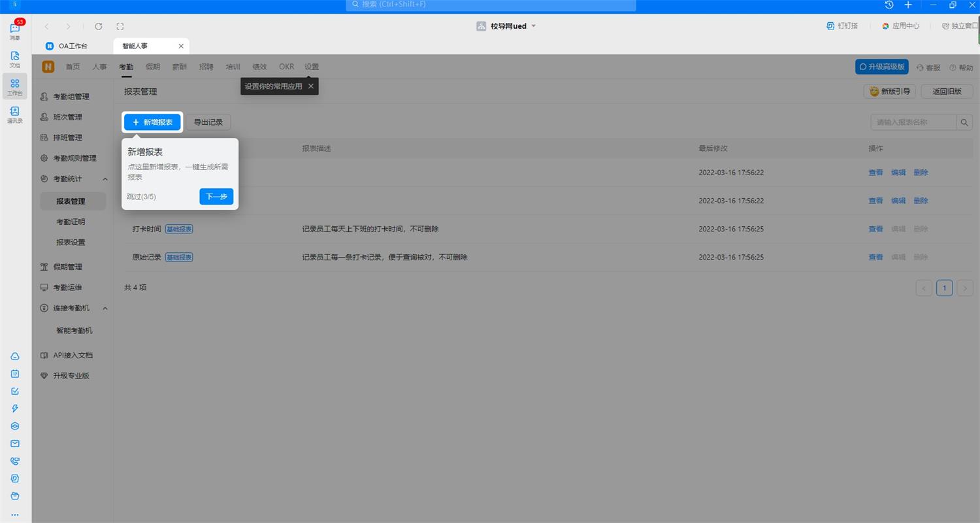The image size is (980, 523).
Task: Open 考勤规则管理 in the sidebar
Action: point(74,158)
